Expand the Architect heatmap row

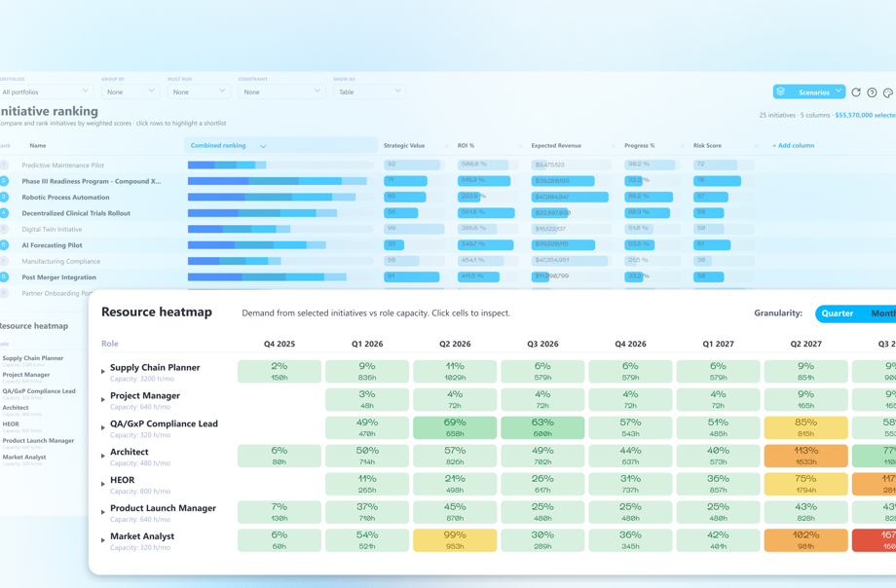coord(103,456)
